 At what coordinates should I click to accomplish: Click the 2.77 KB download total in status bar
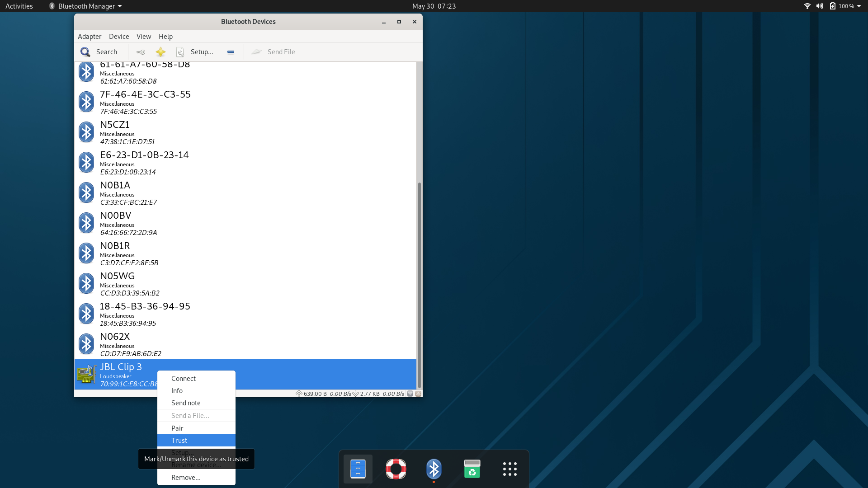click(370, 394)
